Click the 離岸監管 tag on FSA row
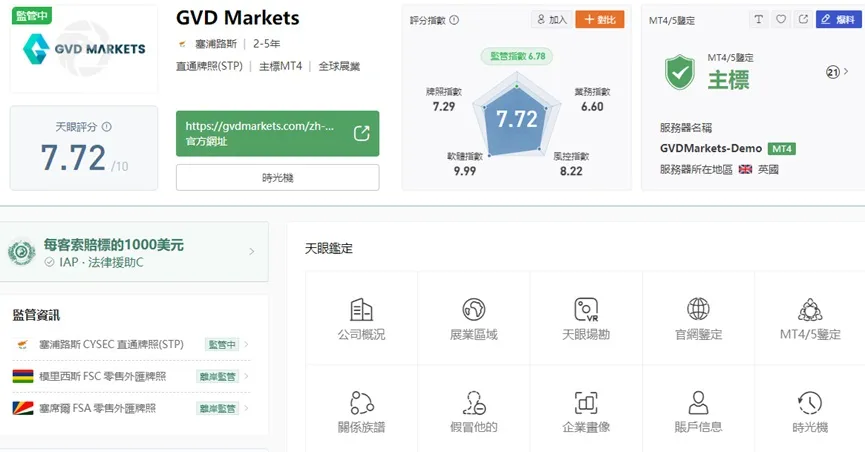The width and height of the screenshot is (865, 452). [x=218, y=408]
